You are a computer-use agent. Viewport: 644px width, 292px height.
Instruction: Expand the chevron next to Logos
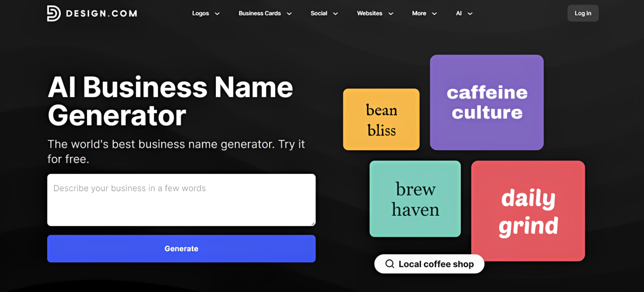pos(217,14)
